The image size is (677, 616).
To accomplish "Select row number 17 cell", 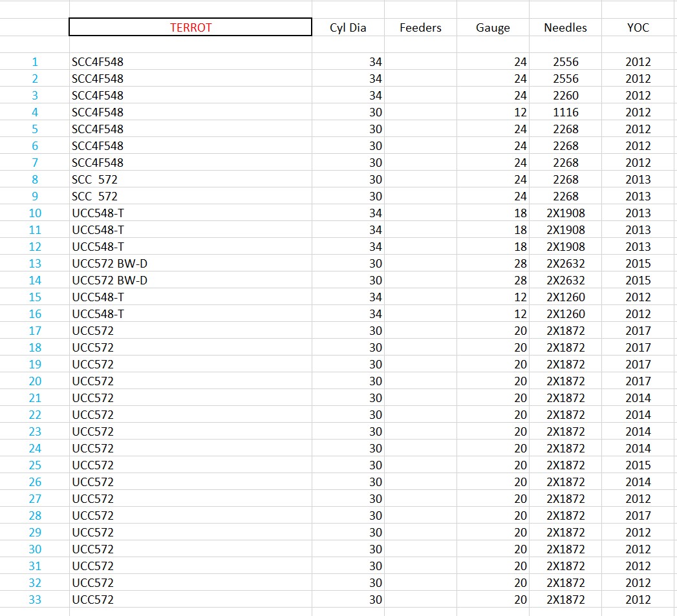I will pos(35,331).
